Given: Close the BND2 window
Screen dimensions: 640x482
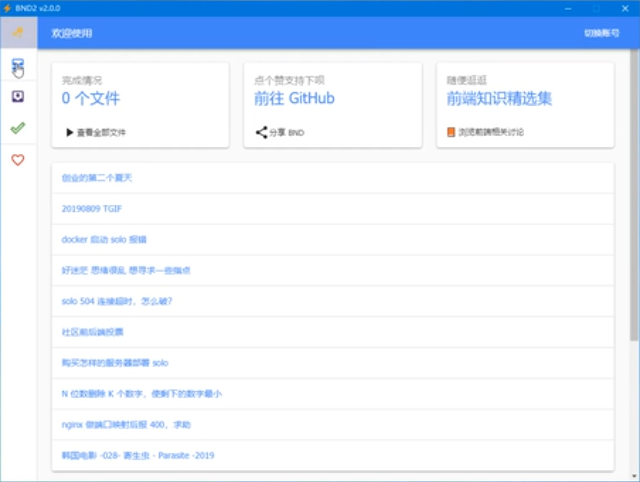Looking at the screenshot, I should click(x=625, y=8).
